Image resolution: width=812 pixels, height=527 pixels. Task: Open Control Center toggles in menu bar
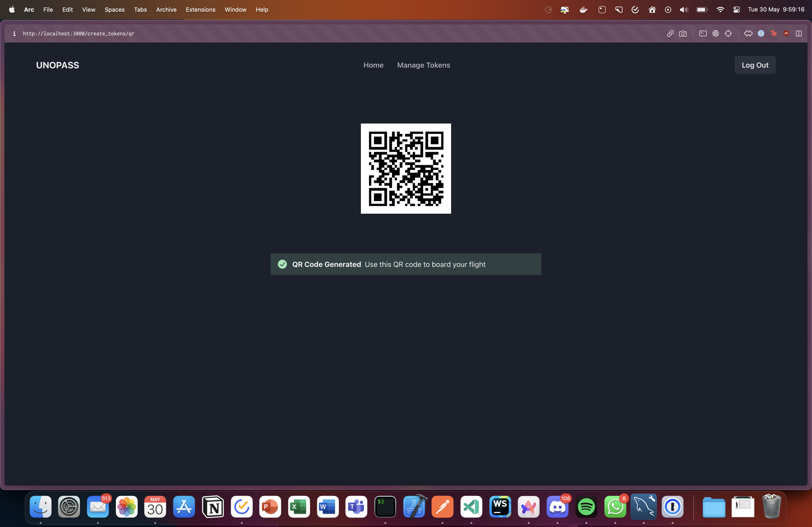coord(736,9)
